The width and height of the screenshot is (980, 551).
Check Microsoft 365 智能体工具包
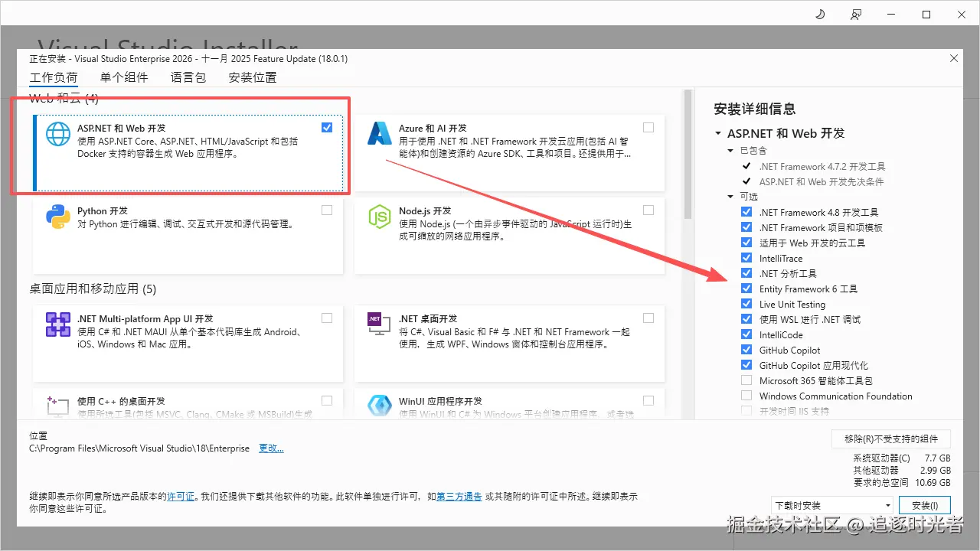(746, 380)
